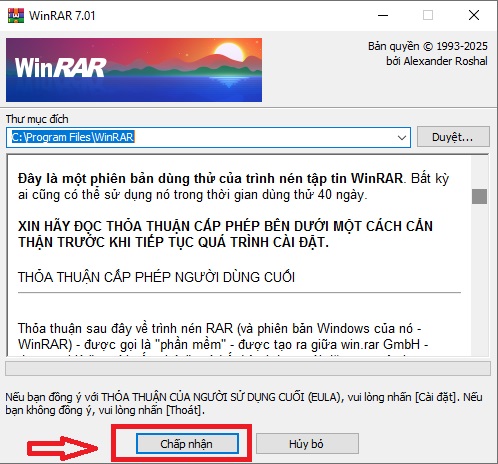
Task: Minimize the WinRAR 7.01 window
Action: click(x=383, y=15)
